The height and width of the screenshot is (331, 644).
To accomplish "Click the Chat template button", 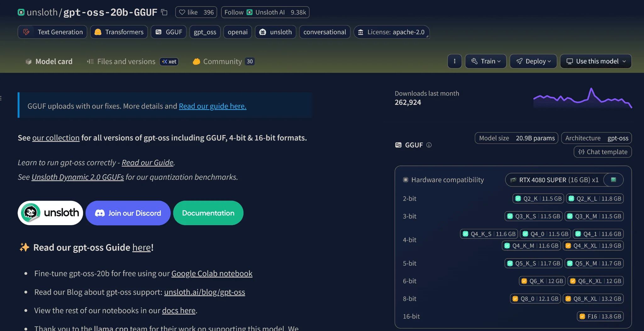I will [603, 152].
